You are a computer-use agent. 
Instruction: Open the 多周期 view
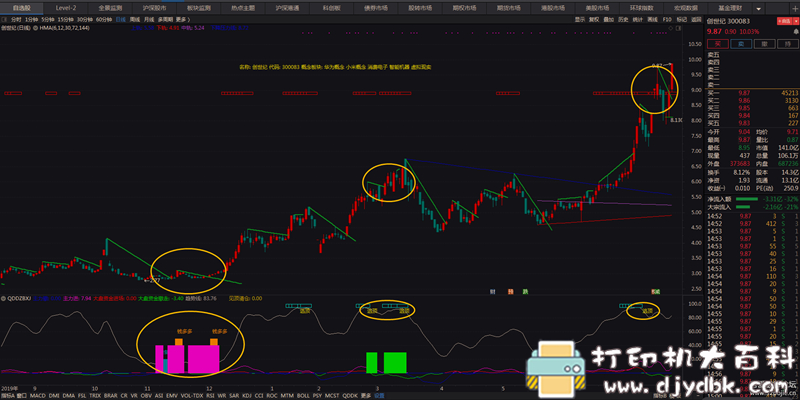click(x=165, y=20)
